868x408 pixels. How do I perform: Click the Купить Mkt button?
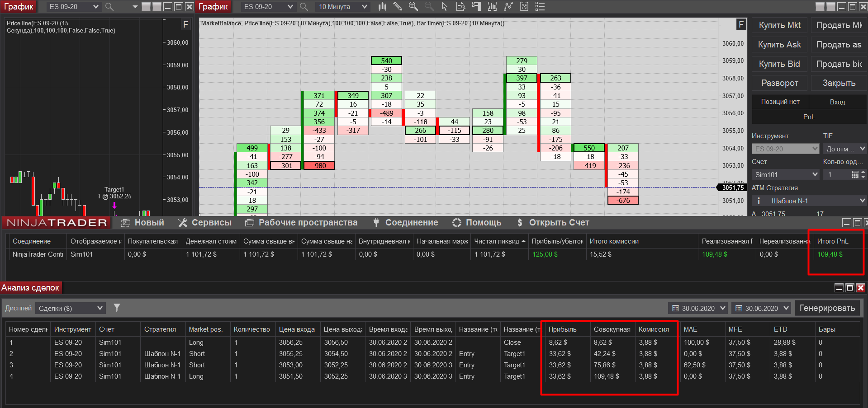pos(779,25)
